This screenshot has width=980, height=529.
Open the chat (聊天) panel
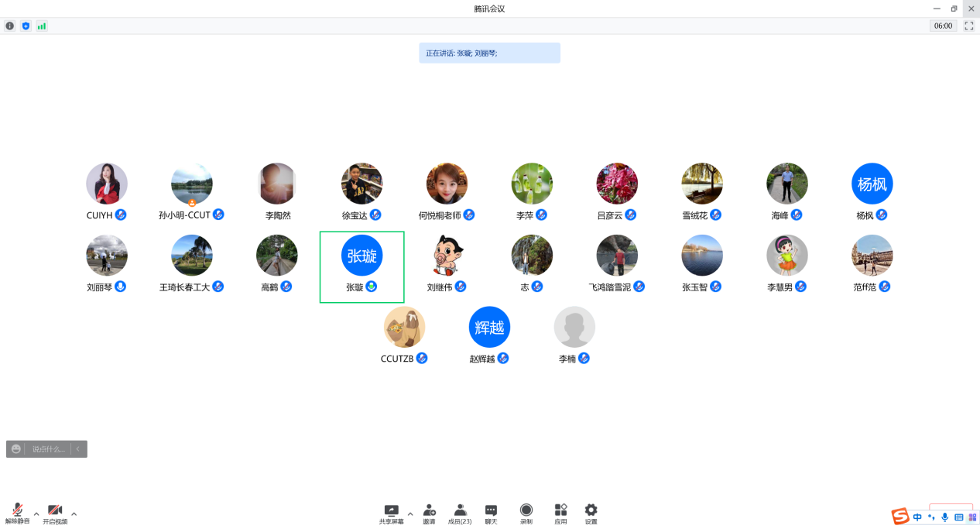[491, 514]
